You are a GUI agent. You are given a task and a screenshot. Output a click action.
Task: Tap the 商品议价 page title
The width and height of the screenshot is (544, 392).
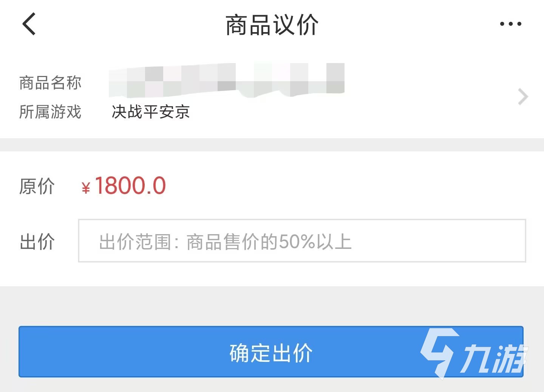pos(272,25)
